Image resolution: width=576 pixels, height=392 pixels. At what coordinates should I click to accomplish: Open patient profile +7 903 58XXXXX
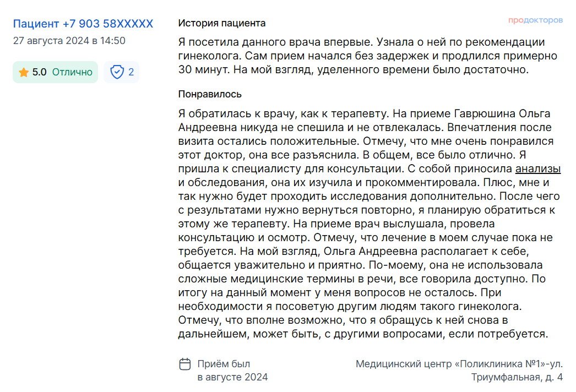coord(83,24)
